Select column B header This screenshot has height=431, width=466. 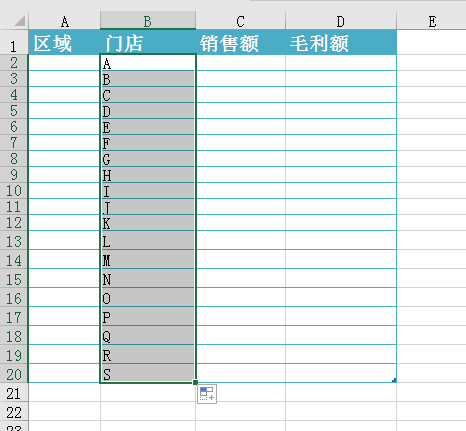click(148, 21)
